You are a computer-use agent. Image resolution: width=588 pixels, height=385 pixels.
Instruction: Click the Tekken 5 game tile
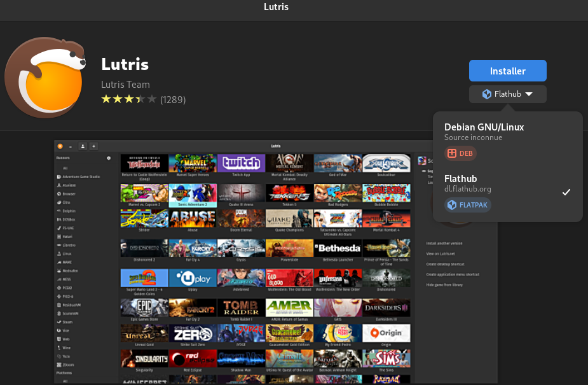(x=289, y=195)
